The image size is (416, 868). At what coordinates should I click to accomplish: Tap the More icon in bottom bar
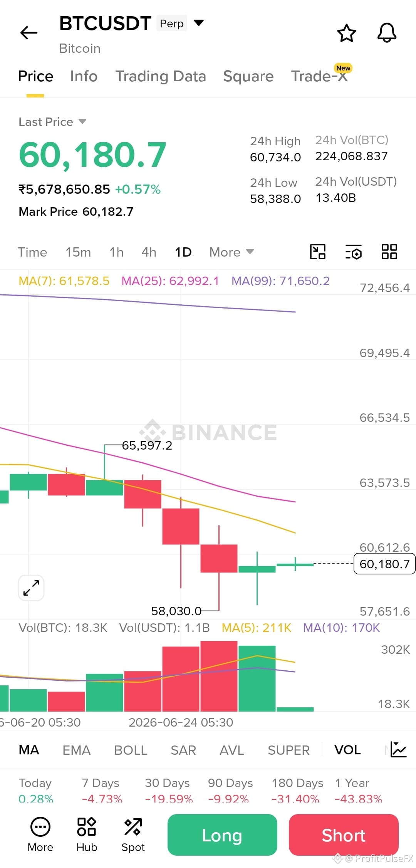[x=40, y=834]
